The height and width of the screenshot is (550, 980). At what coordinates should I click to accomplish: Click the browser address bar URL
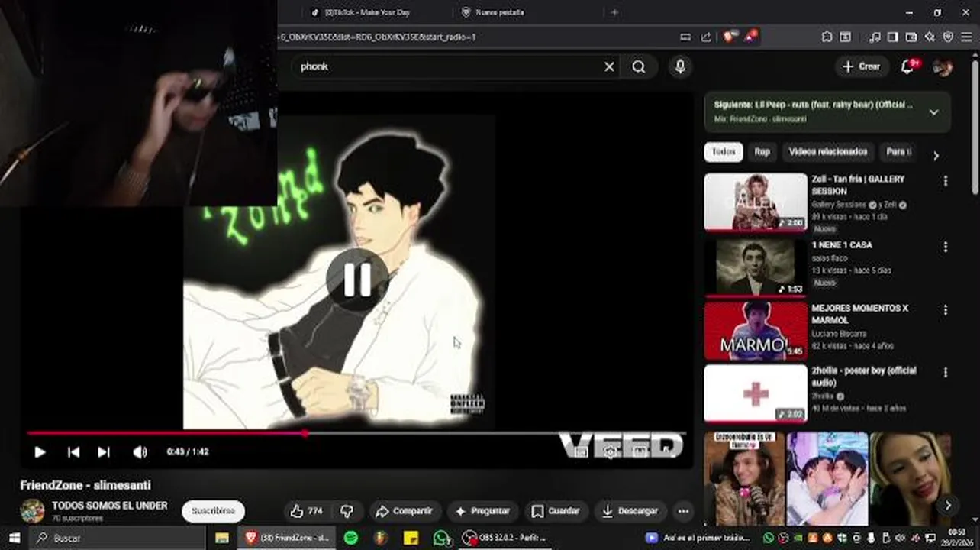pyautogui.click(x=378, y=37)
